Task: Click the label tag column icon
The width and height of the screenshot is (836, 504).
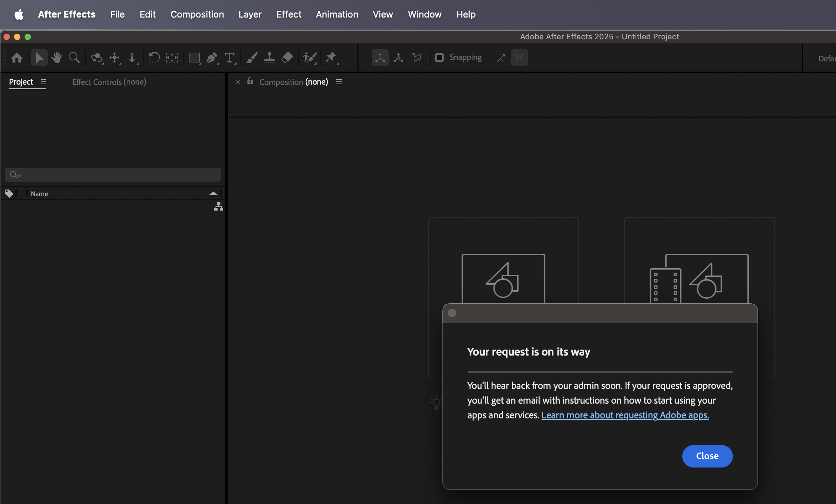Action: click(9, 193)
